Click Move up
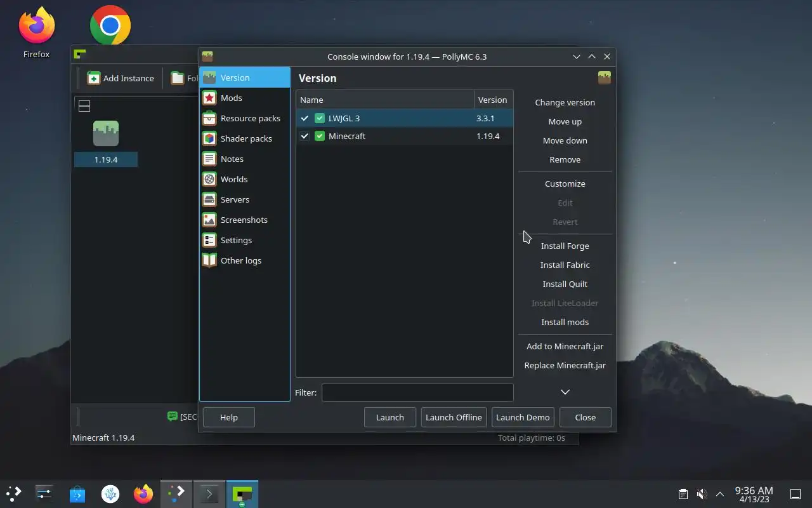The height and width of the screenshot is (508, 812). [565, 121]
